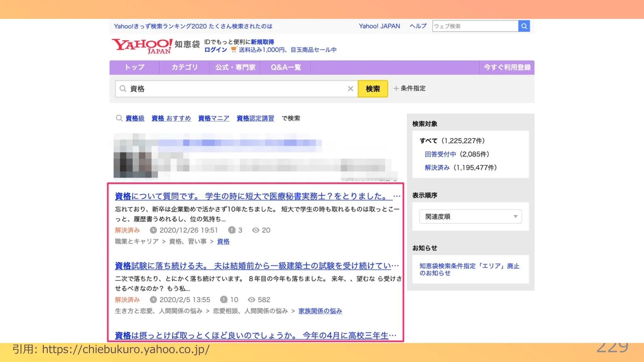This screenshot has width=644, height=362.
Task: Click the shopping cart icon beside 送料込み1,000円
Action: pos(233,49)
